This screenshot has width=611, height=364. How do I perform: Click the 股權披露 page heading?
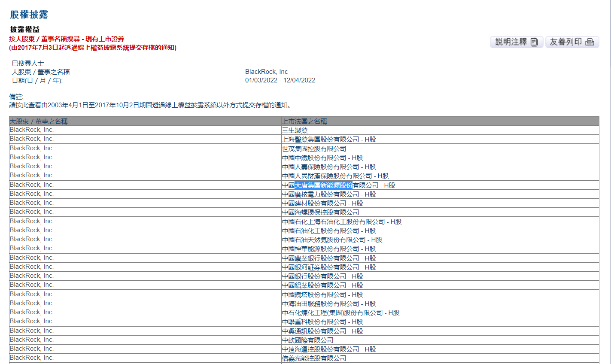(x=29, y=15)
